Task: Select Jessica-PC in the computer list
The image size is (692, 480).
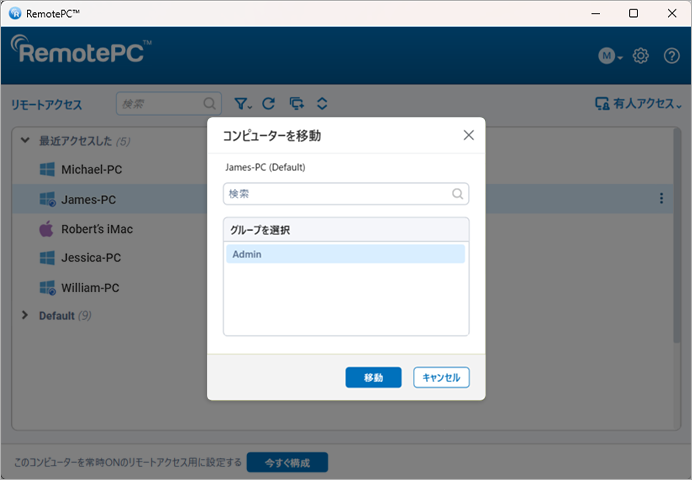Action: pos(91,258)
